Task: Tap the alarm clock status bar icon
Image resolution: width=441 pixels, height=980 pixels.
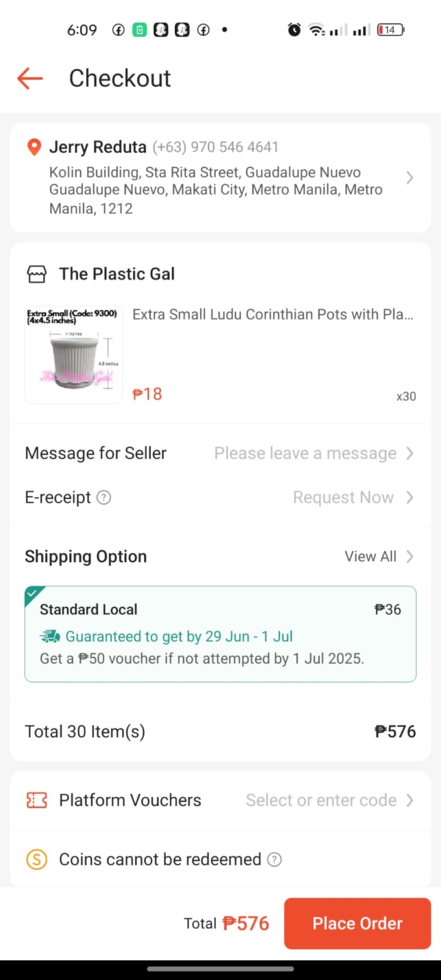Action: coord(295,29)
